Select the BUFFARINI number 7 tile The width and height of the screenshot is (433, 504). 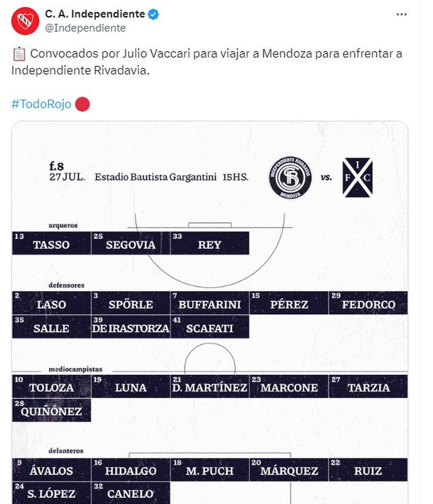(209, 303)
